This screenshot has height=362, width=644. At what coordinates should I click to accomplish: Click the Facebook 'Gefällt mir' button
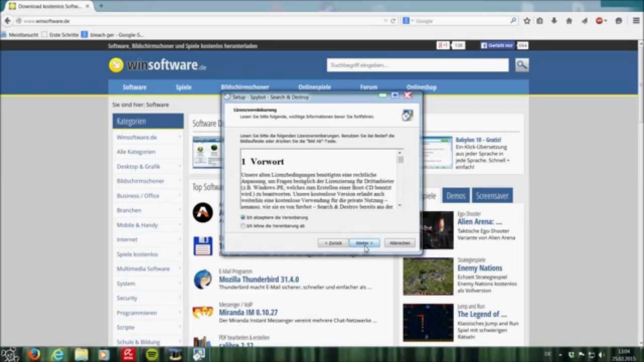click(x=497, y=45)
